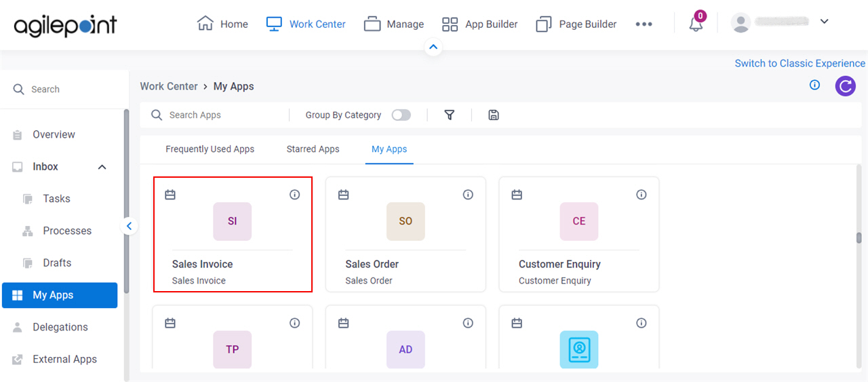Viewport: 868px width, 382px height.
Task: Go to Home in top navigation
Action: click(x=222, y=24)
